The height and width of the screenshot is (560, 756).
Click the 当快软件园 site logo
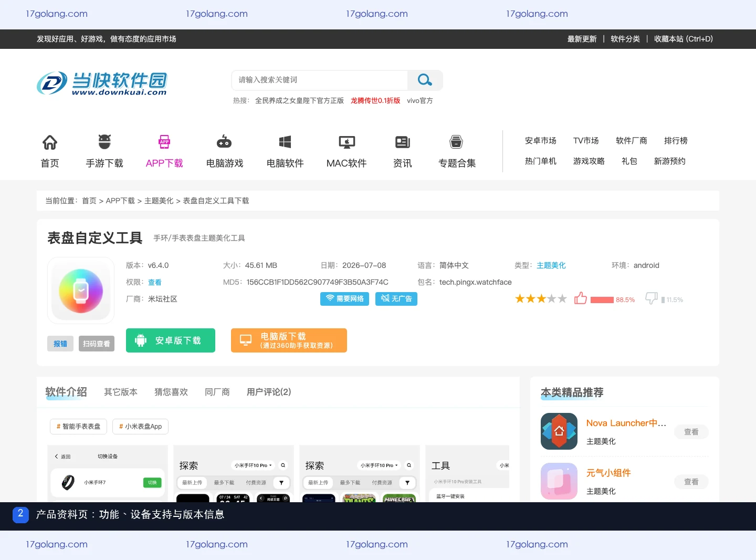coord(102,84)
